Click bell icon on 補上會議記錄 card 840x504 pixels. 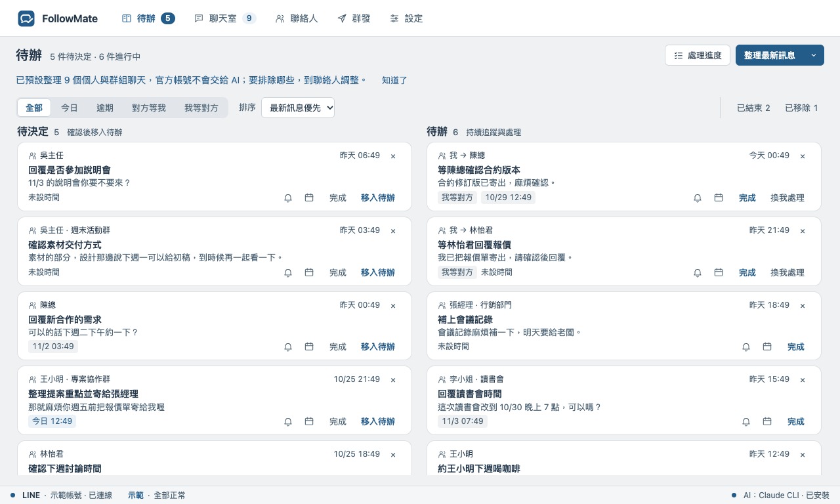[x=746, y=347]
